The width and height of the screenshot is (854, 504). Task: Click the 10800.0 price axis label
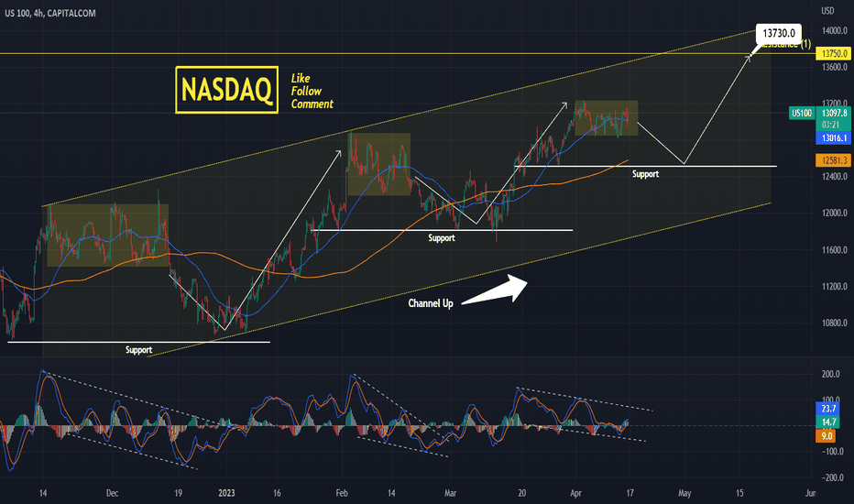(x=835, y=323)
